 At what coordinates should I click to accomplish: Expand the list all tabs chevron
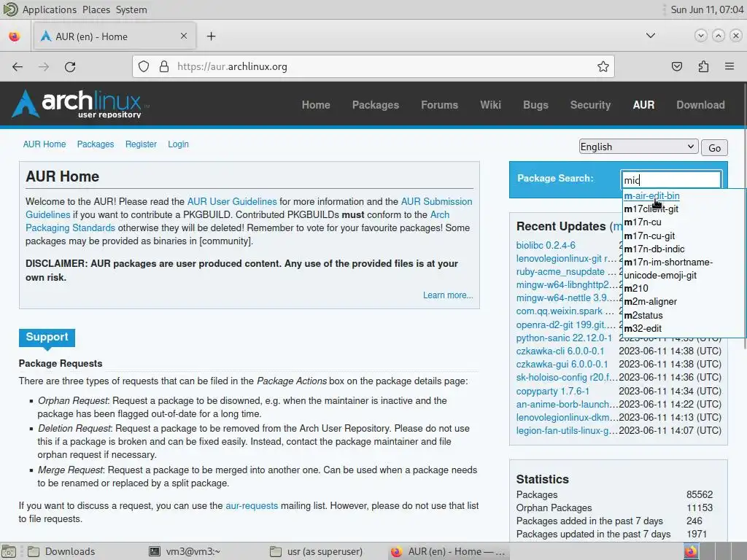point(650,36)
